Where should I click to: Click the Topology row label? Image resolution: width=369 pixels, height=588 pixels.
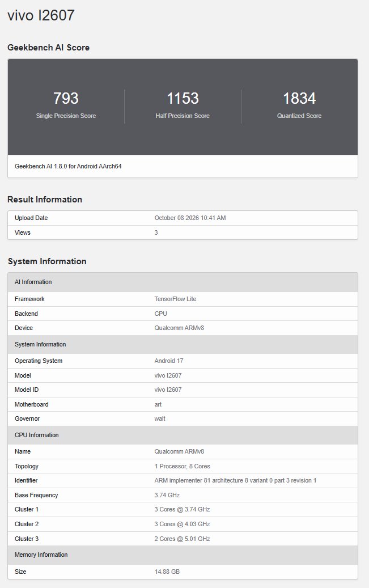point(27,466)
